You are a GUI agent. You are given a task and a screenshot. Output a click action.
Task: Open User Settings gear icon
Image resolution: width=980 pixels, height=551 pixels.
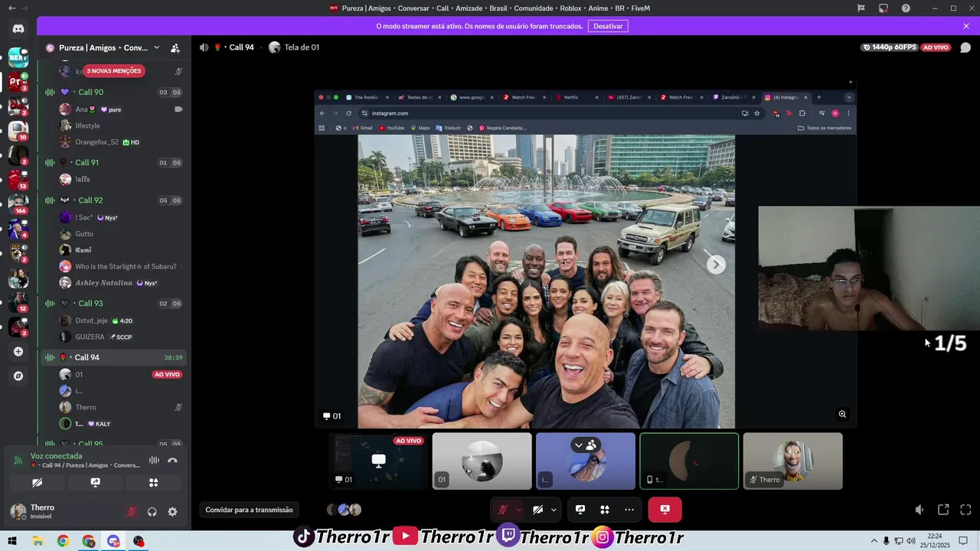[x=172, y=512]
